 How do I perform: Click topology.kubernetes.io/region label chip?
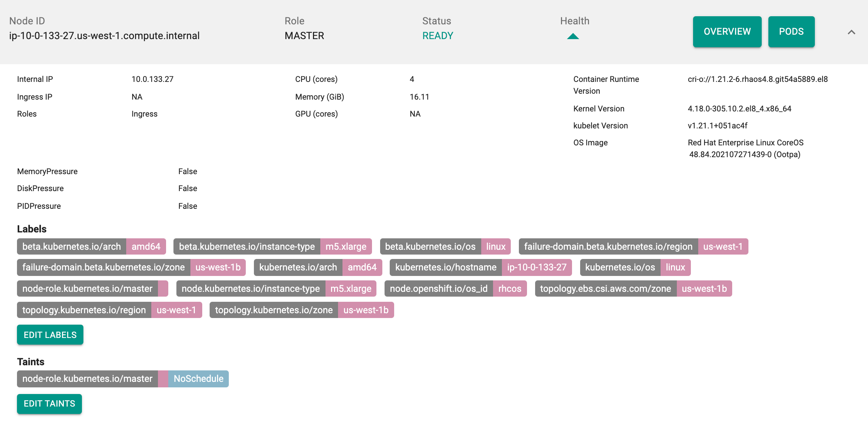(110, 310)
